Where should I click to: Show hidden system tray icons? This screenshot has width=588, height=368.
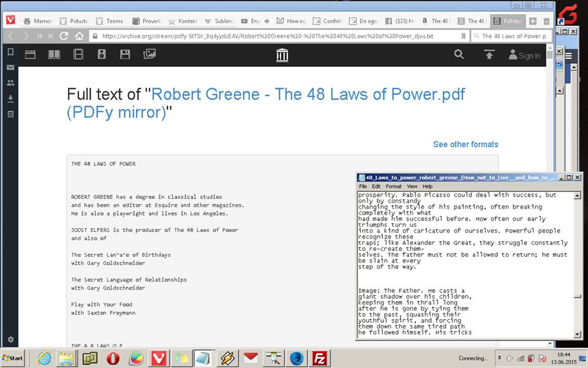[x=499, y=358]
